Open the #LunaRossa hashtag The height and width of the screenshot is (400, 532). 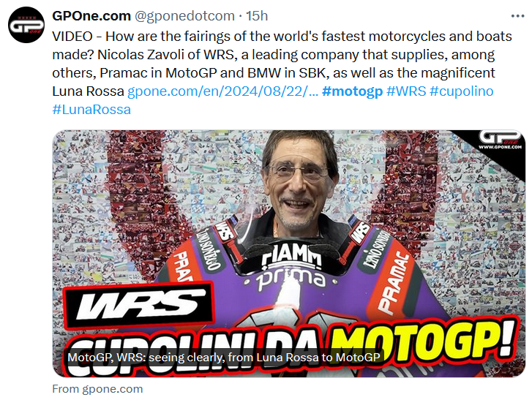click(x=91, y=110)
